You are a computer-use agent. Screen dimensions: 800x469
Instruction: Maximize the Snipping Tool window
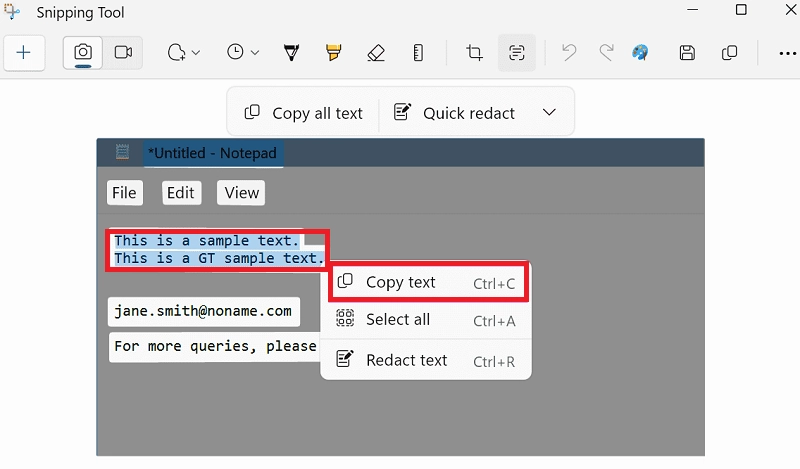741,10
